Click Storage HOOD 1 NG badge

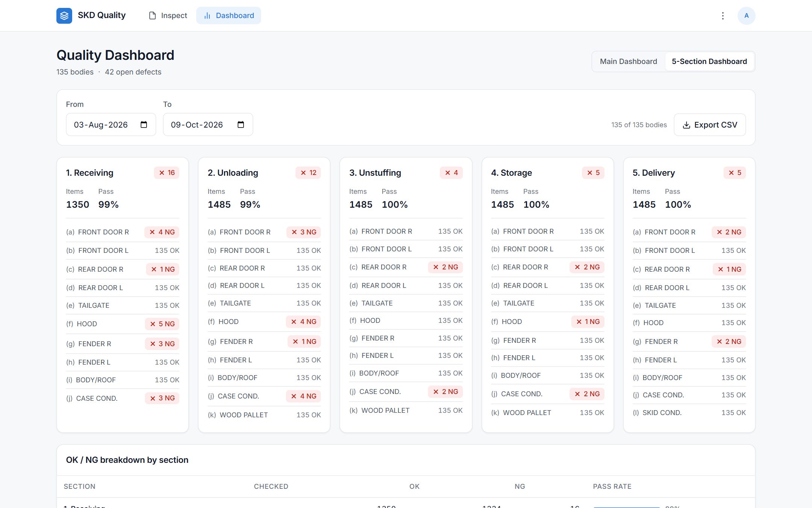(x=588, y=322)
